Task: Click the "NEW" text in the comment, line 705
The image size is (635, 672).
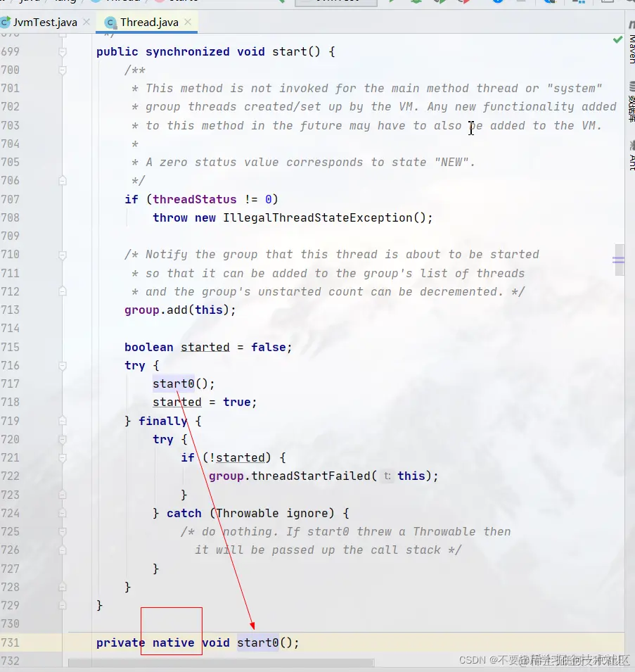Action: (x=451, y=163)
